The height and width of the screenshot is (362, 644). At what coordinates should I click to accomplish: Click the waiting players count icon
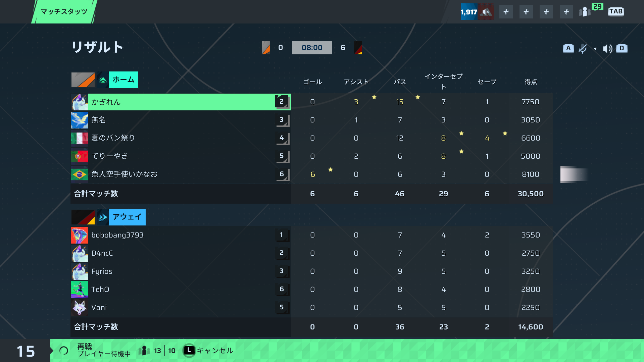(144, 351)
